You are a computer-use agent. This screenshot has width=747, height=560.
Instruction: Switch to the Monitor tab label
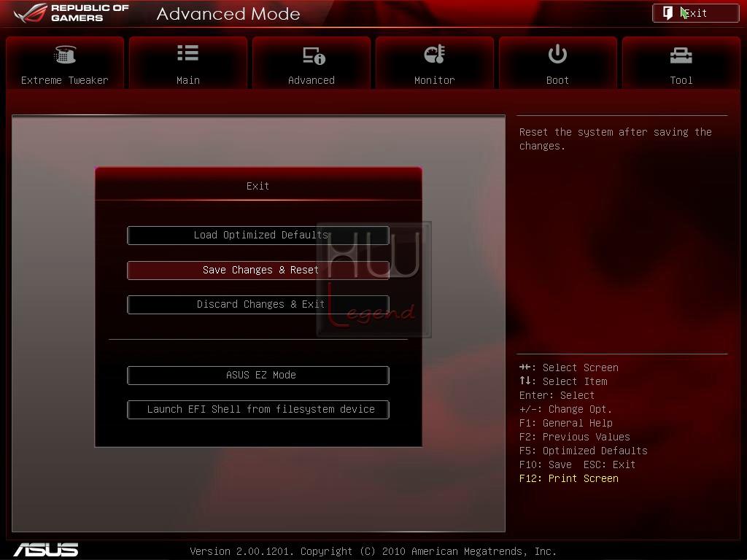click(x=435, y=80)
